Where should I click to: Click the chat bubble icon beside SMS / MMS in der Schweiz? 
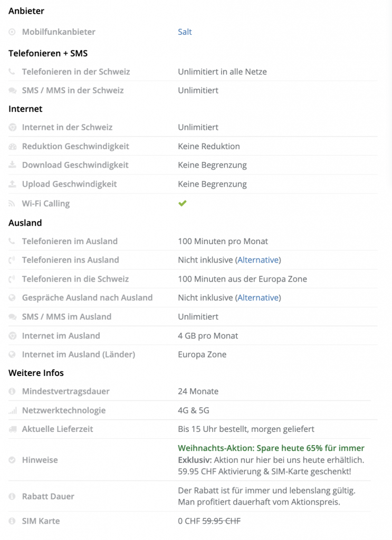coord(12,91)
